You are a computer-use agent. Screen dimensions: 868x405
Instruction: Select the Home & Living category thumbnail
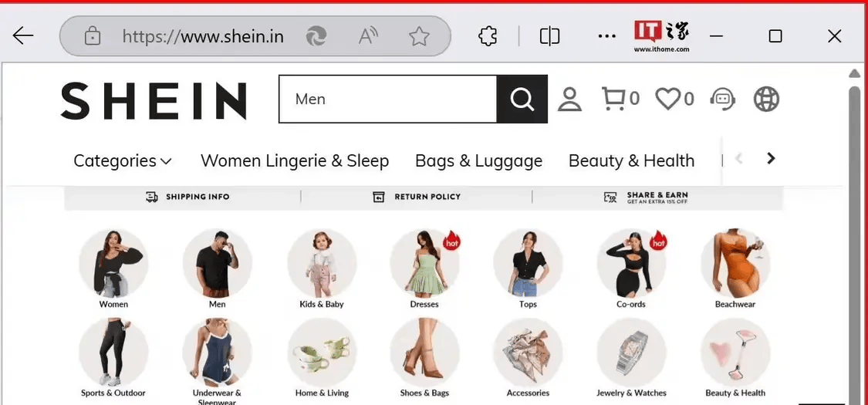pyautogui.click(x=322, y=353)
